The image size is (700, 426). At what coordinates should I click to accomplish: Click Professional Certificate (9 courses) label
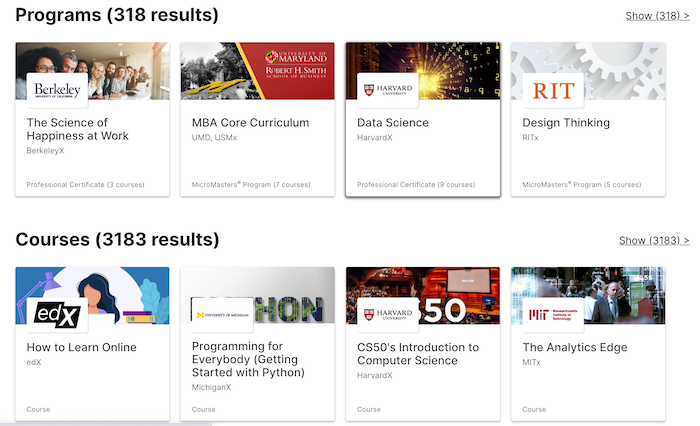coord(416,184)
